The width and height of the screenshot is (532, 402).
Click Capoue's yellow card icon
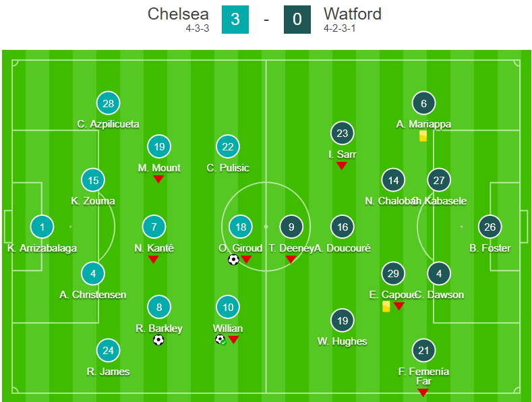pyautogui.click(x=386, y=307)
